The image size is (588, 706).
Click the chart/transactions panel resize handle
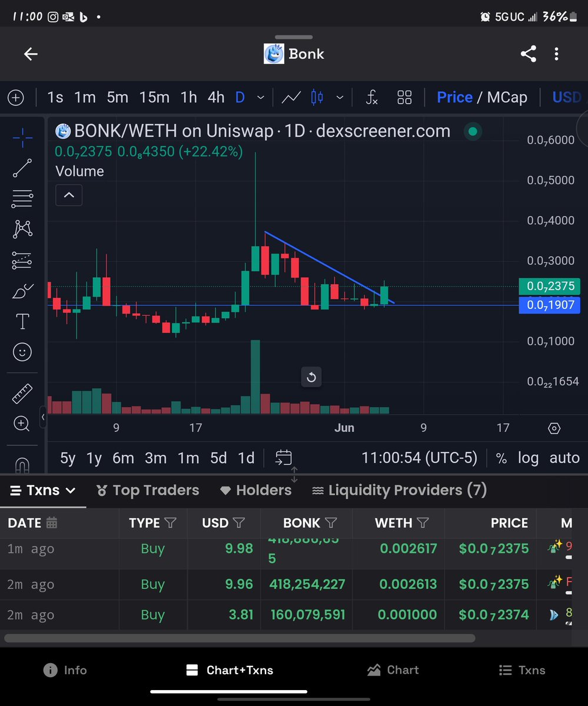coord(294,475)
